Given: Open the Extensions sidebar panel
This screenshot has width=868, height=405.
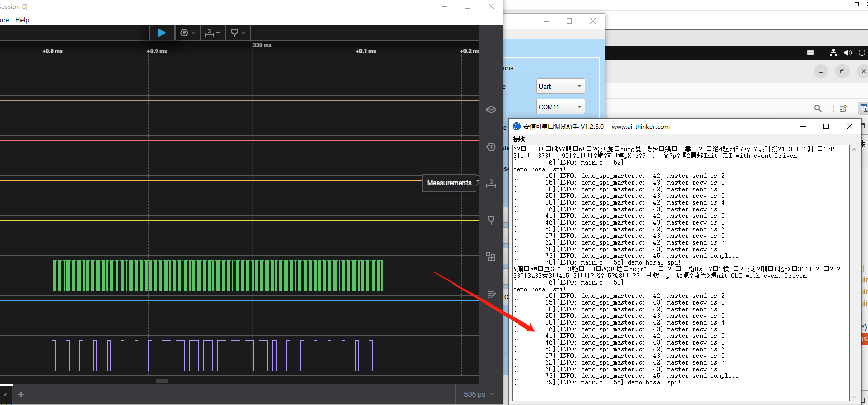Looking at the screenshot, I should (x=491, y=257).
